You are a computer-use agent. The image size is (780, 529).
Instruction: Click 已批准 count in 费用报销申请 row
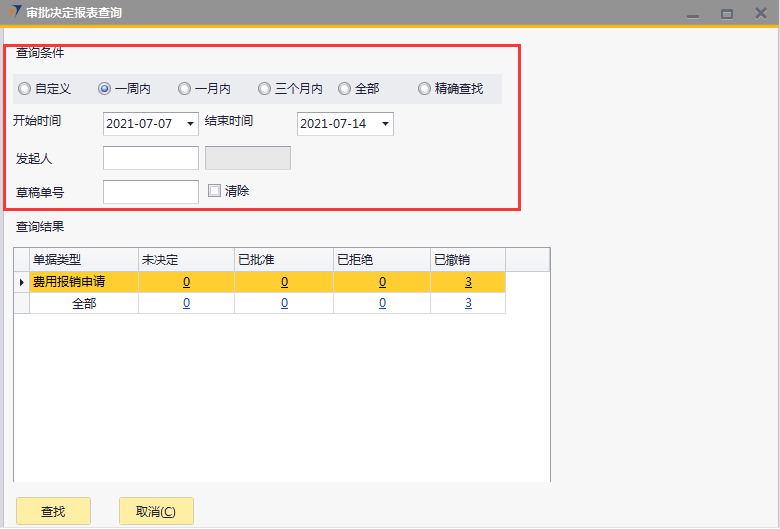(x=284, y=282)
